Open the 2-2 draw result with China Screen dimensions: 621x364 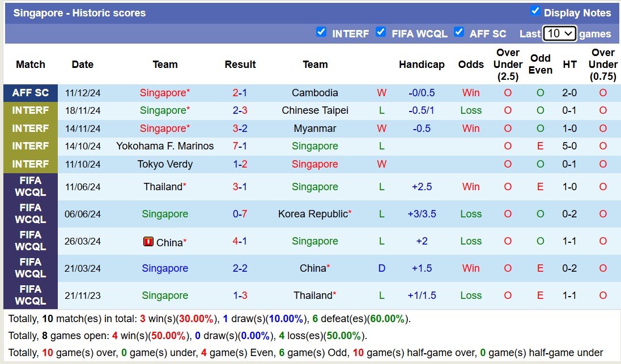click(x=240, y=268)
